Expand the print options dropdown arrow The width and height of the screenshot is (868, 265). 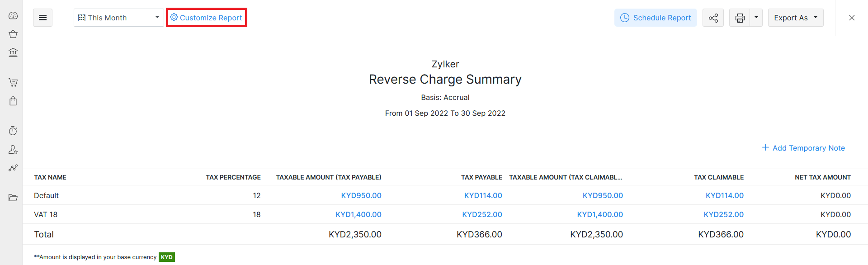click(x=756, y=18)
